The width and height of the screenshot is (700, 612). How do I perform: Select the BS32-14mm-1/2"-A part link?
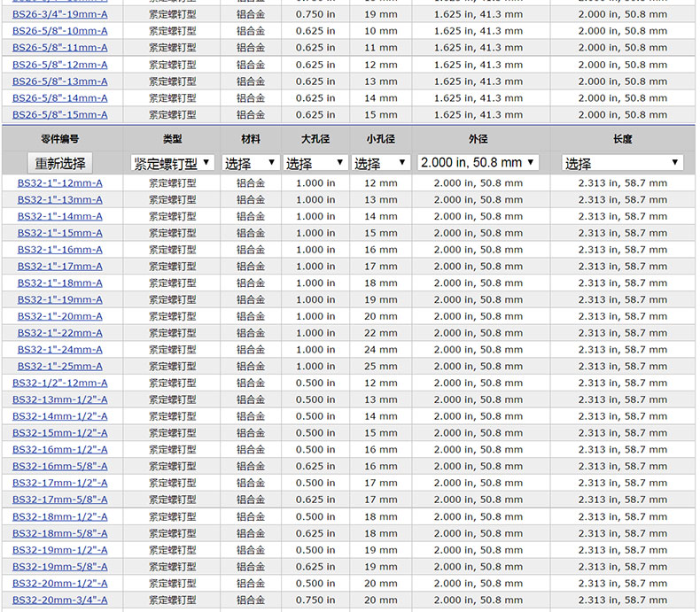[60, 416]
